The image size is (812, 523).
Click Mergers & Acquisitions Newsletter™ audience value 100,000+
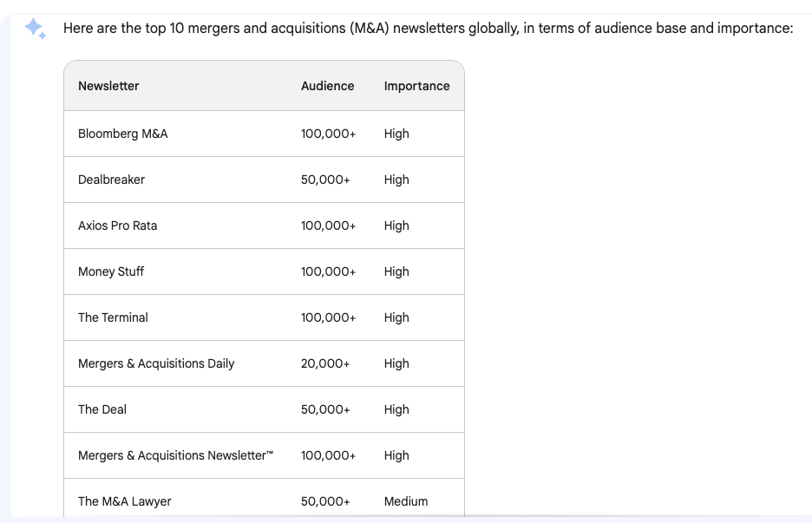(328, 455)
